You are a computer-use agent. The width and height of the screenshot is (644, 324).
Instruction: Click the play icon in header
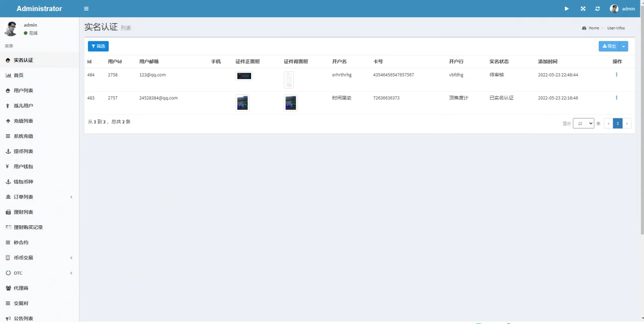point(567,9)
